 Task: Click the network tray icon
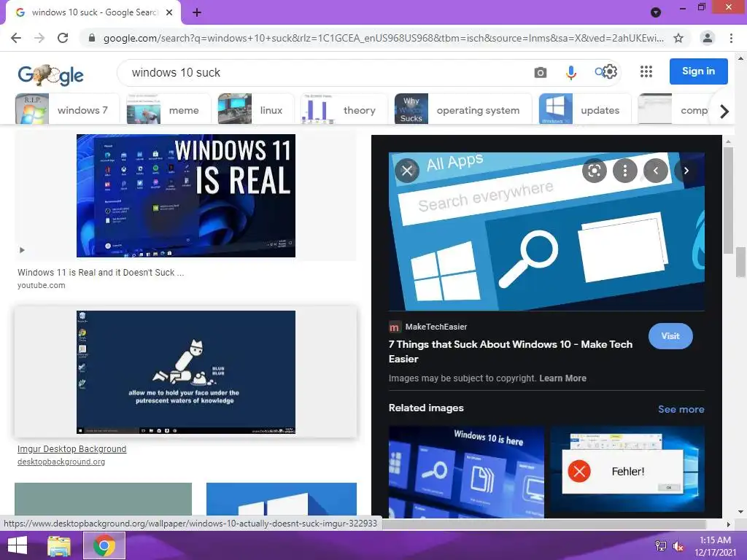tap(660, 545)
